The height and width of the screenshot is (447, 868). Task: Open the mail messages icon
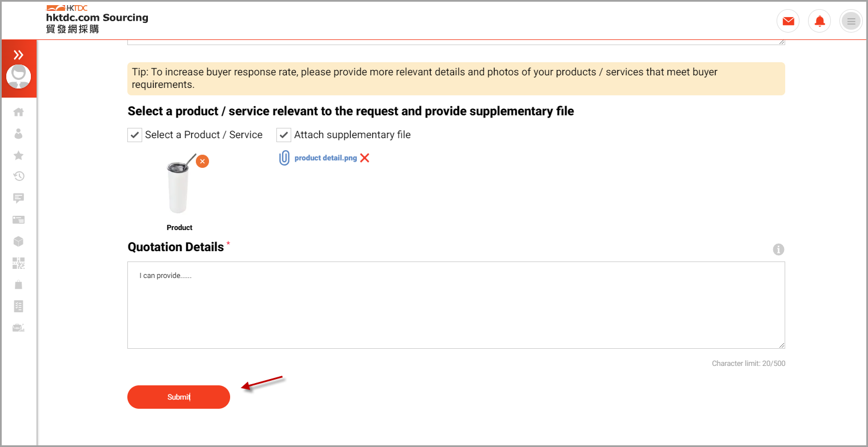pyautogui.click(x=788, y=21)
